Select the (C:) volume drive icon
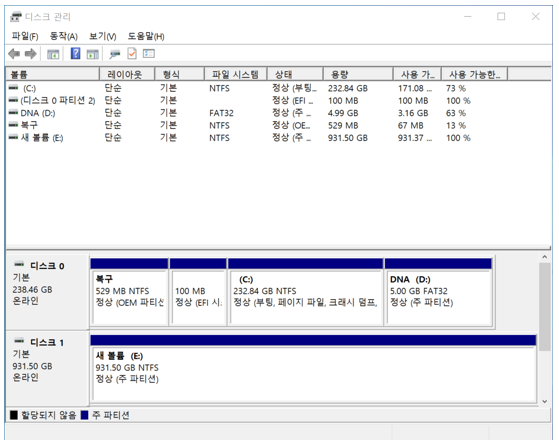The image size is (559, 445). coord(14,87)
